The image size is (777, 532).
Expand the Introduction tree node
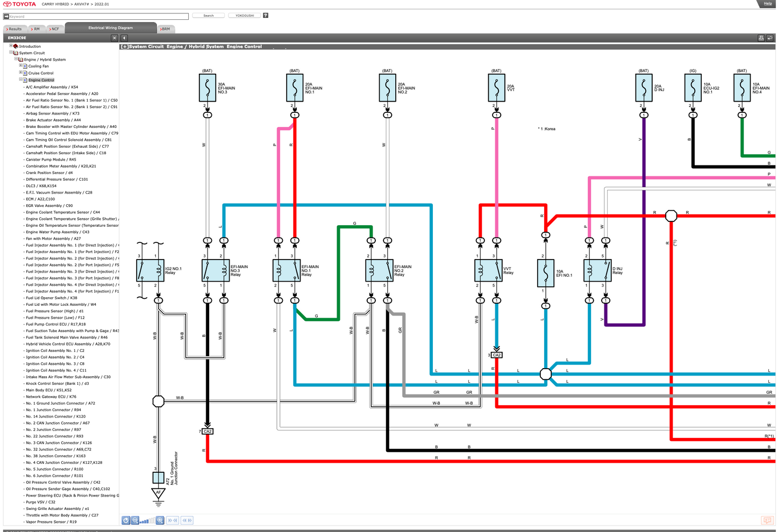[11, 46]
